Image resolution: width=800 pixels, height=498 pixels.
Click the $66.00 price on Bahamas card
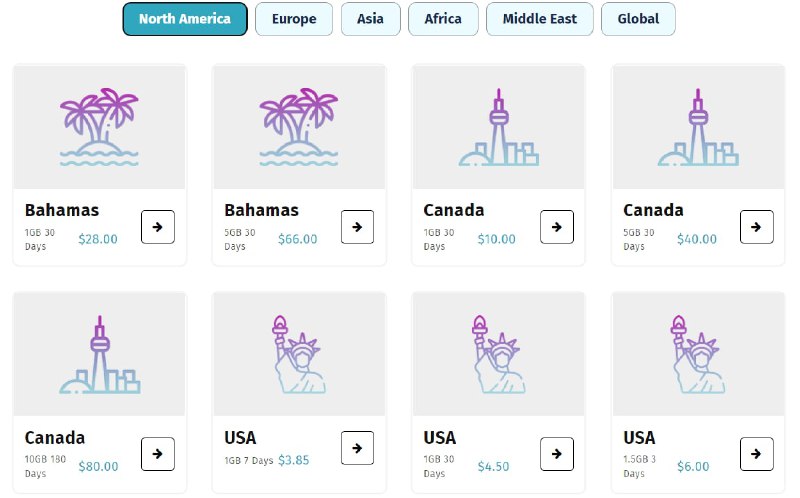297,239
